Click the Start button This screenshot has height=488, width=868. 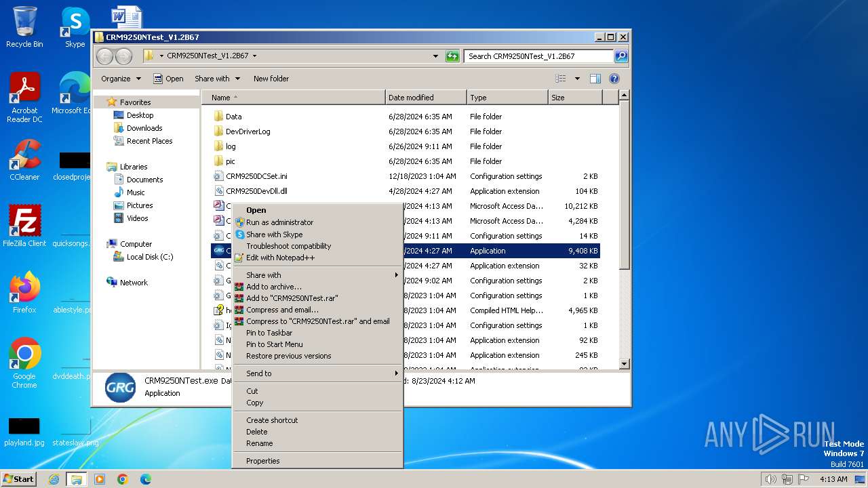(x=19, y=479)
